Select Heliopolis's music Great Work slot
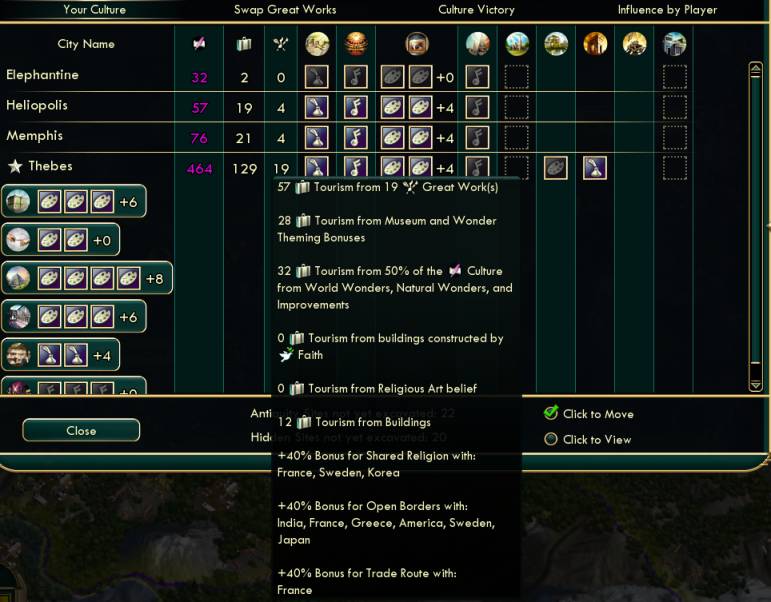This screenshot has width=771, height=602. click(x=356, y=107)
